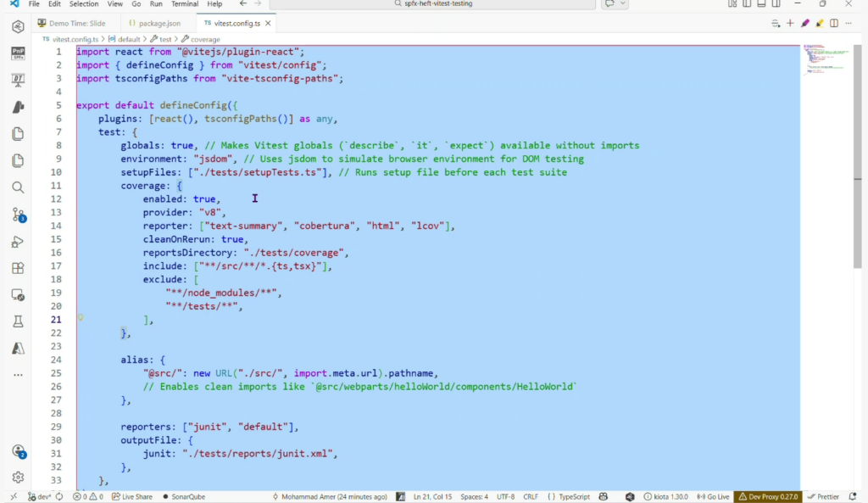This screenshot has width=868, height=503.
Task: Open the Extensions view
Action: point(18,268)
